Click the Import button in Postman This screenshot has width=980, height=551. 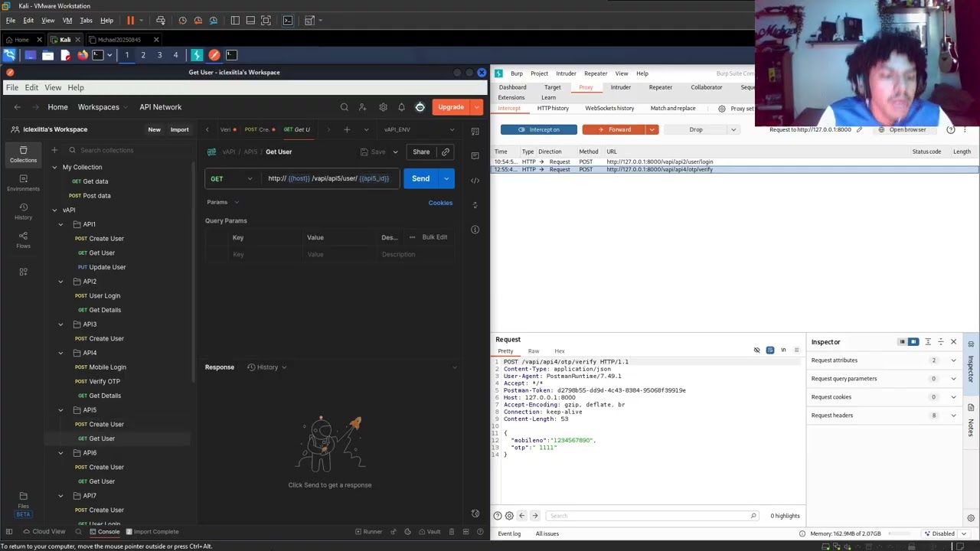[179, 129]
